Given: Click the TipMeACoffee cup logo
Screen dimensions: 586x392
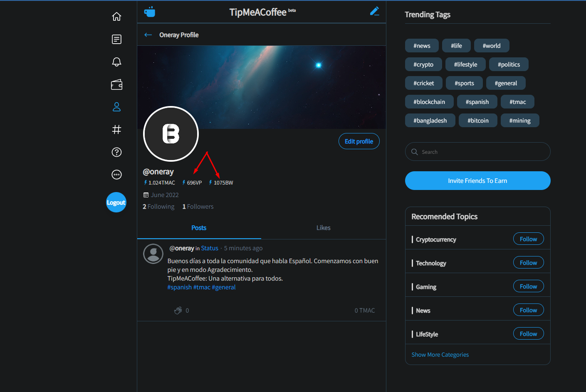Looking at the screenshot, I should [x=149, y=12].
